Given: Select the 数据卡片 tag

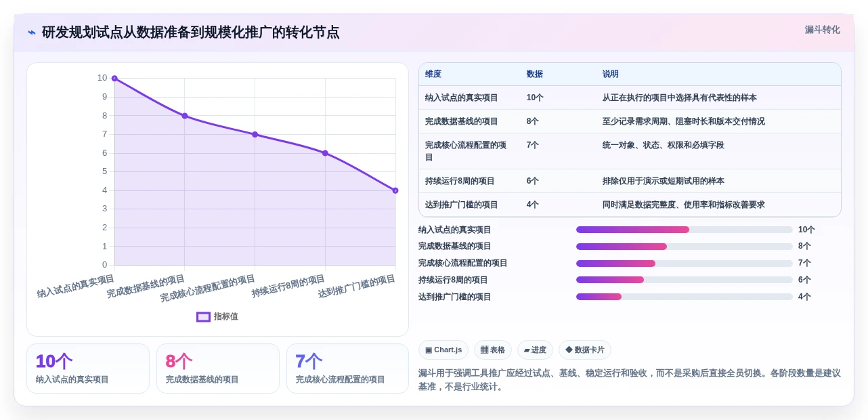Looking at the screenshot, I should (x=585, y=350).
